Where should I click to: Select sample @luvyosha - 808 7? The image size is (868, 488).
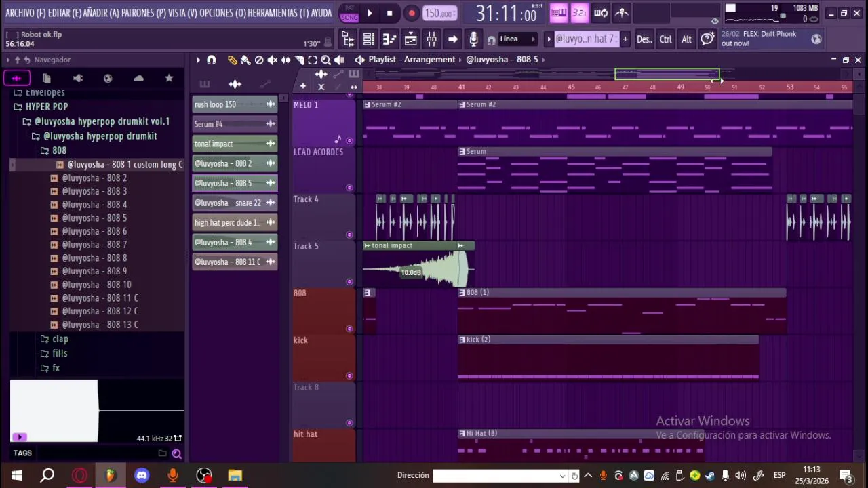click(x=94, y=245)
